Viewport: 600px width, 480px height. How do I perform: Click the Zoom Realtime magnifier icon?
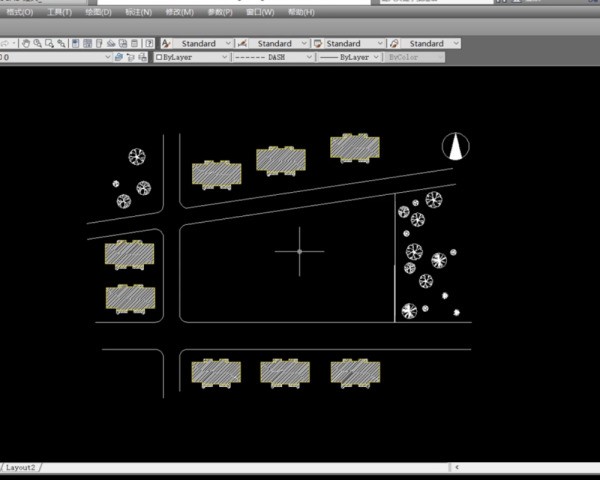pos(38,44)
